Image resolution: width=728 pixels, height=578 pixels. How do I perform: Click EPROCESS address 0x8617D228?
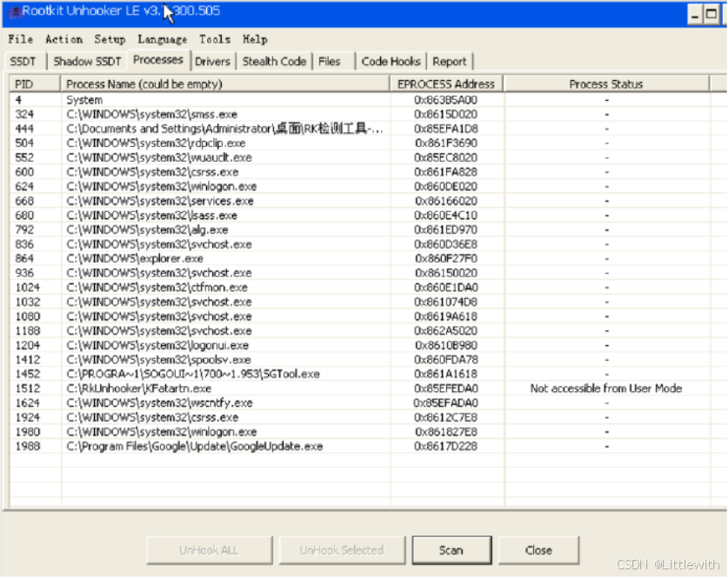[x=445, y=446]
